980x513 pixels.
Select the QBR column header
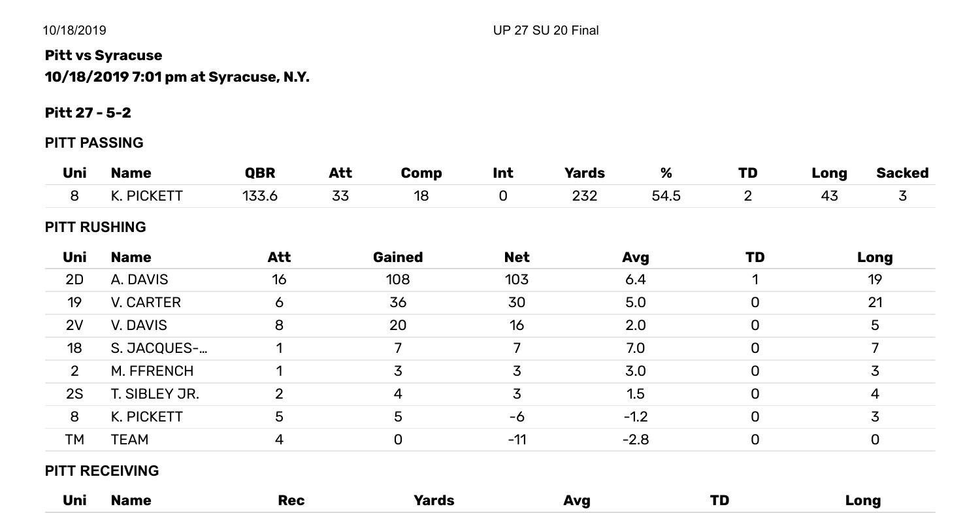[x=260, y=173]
